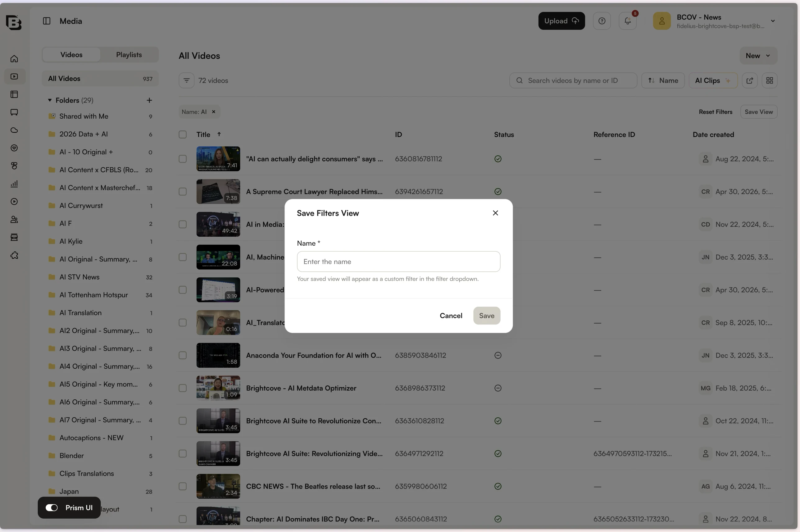Open the Blender folder
Screen dimensions: 800x532
pos(100,456)
